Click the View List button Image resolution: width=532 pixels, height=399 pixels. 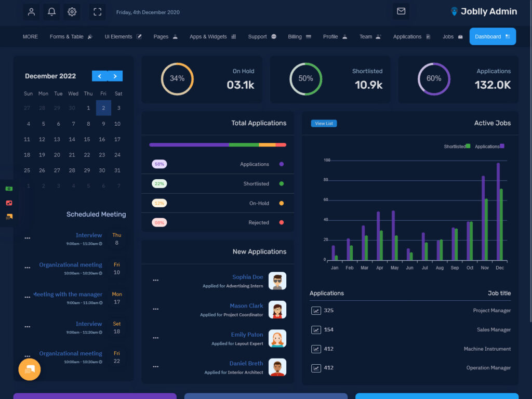pos(324,124)
